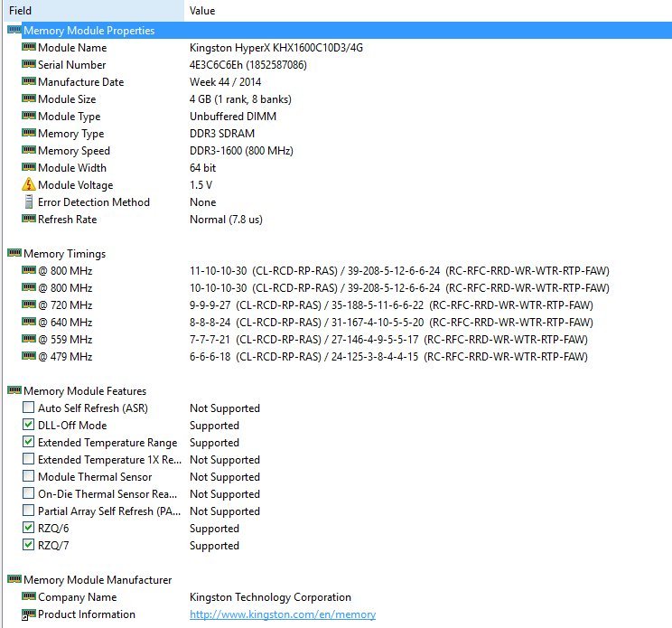Click the Error Detection Method label

pos(93,202)
